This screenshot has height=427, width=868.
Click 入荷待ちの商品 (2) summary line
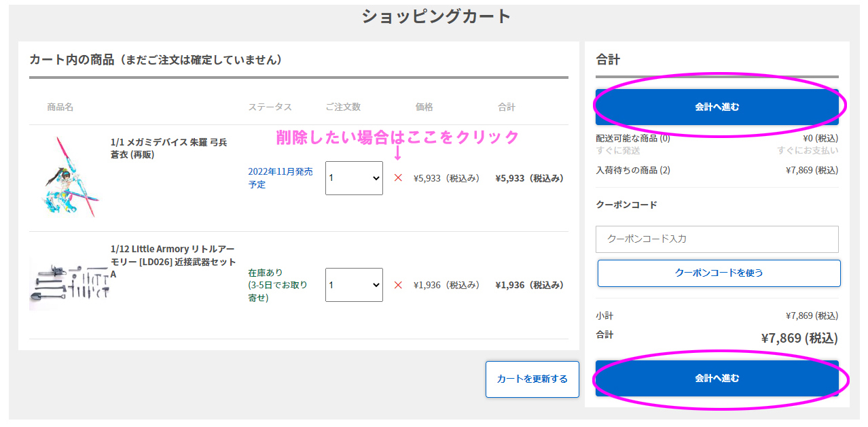(x=633, y=170)
